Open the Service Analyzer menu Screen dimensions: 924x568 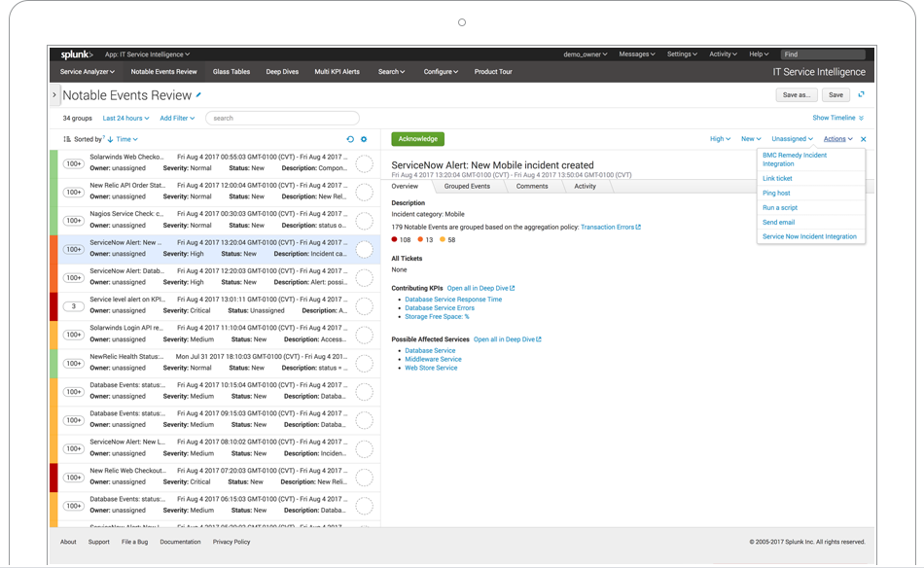pos(88,72)
